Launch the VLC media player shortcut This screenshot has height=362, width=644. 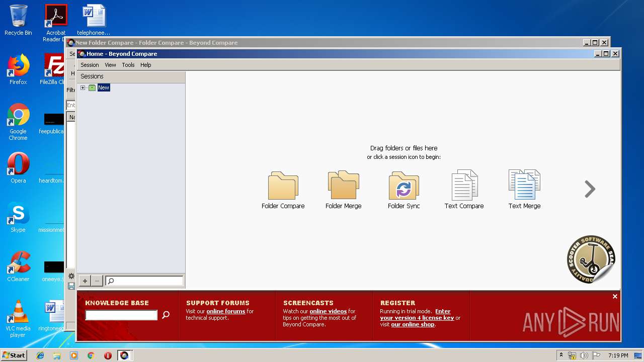coord(18,318)
